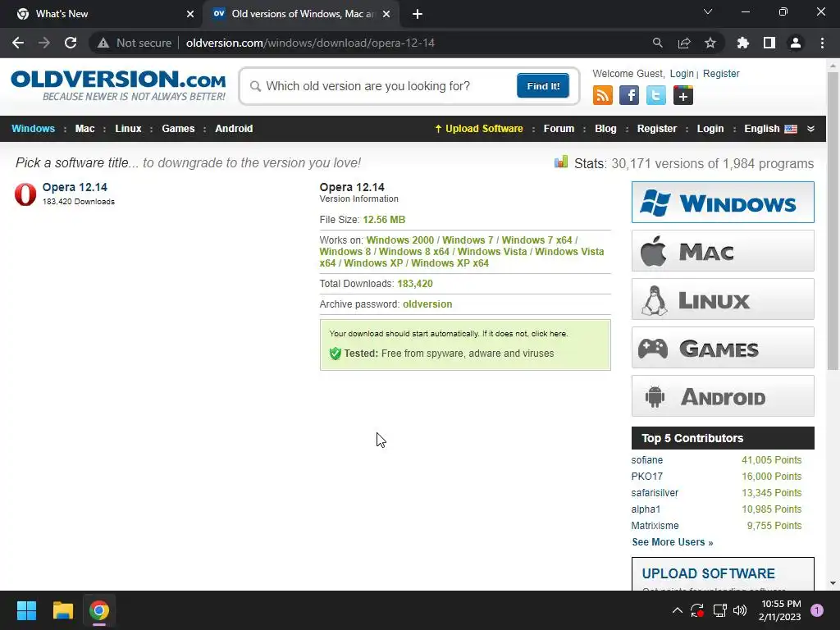Click the Windows XP x64 compatibility link
Screen dimensions: 840x630
450,263
